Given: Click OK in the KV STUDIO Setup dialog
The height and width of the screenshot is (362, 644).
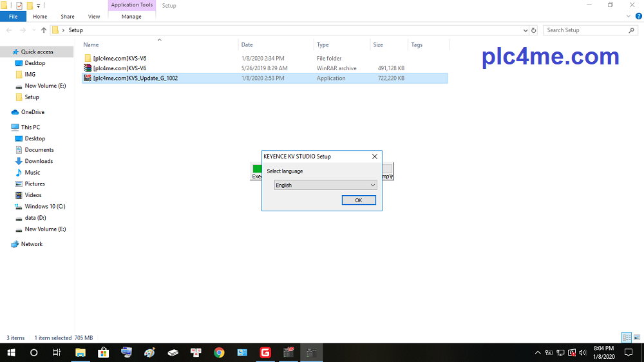Looking at the screenshot, I should [x=358, y=200].
